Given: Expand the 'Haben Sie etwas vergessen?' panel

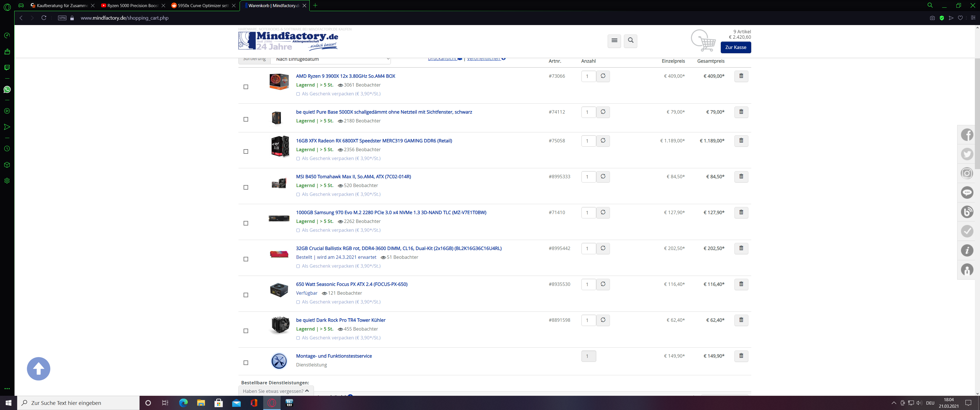Looking at the screenshot, I should pyautogui.click(x=276, y=391).
